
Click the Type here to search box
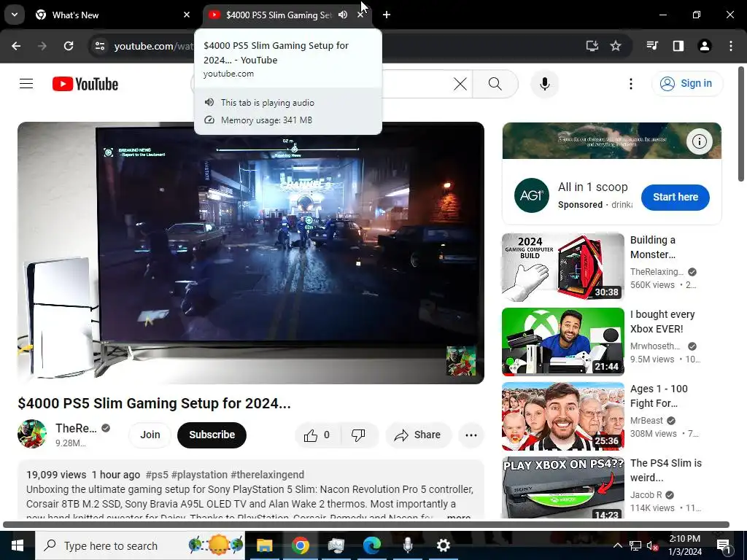tap(140, 545)
